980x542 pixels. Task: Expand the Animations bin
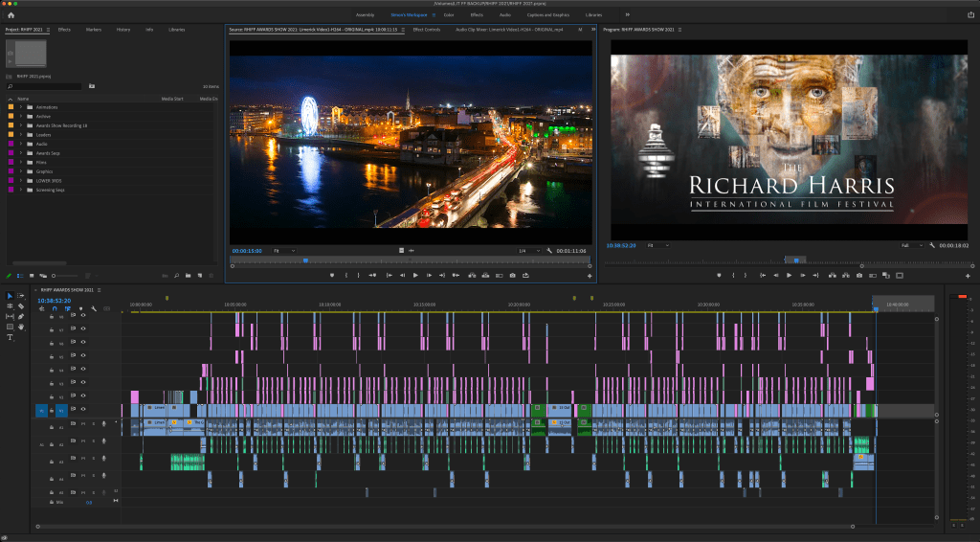pos(20,108)
